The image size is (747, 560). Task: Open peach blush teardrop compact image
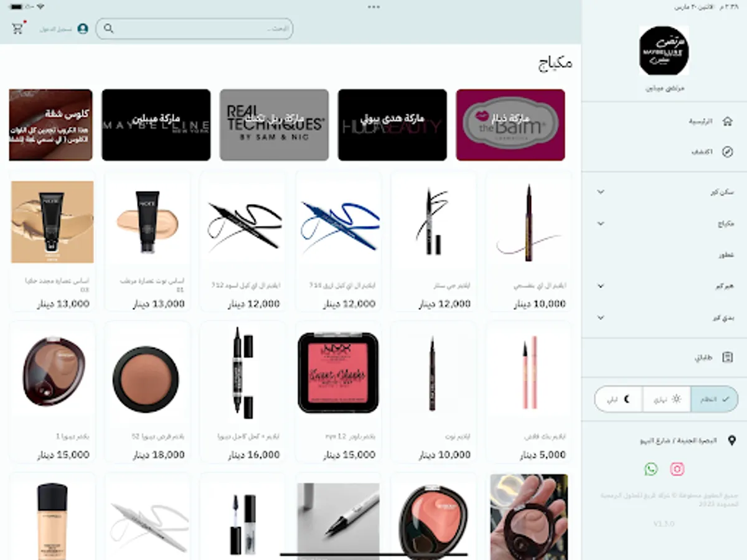433,521
